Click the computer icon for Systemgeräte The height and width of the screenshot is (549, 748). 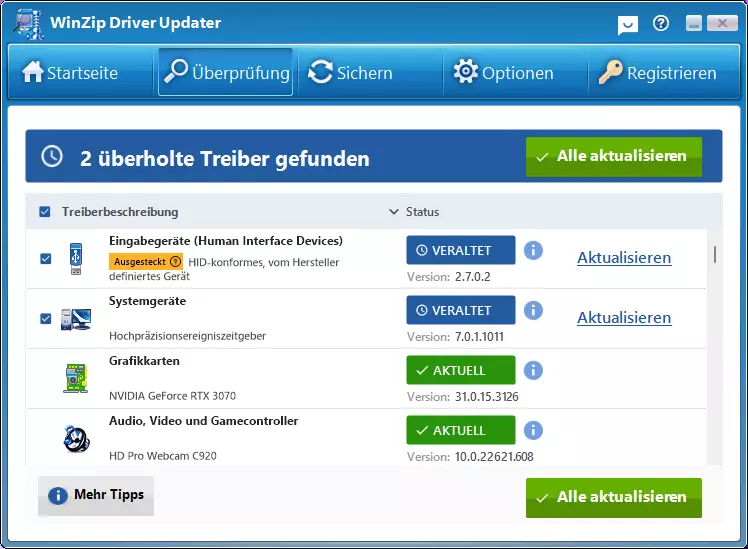click(x=76, y=319)
